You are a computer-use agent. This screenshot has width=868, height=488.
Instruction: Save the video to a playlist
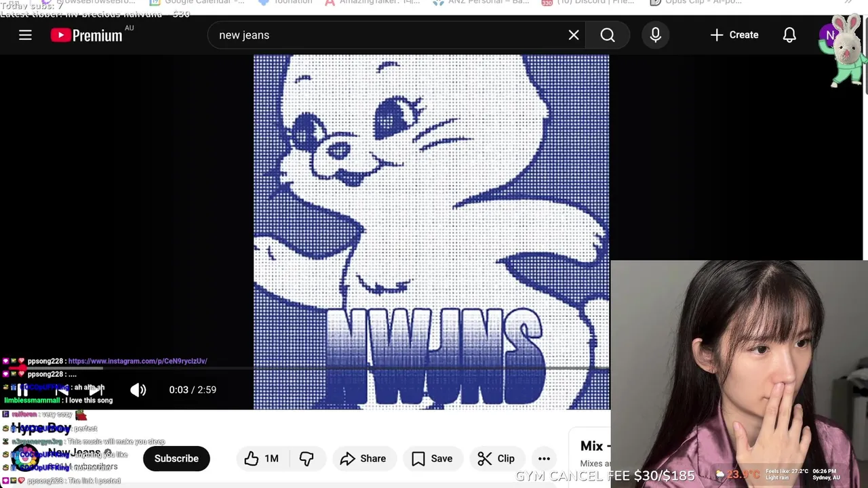tap(432, 459)
